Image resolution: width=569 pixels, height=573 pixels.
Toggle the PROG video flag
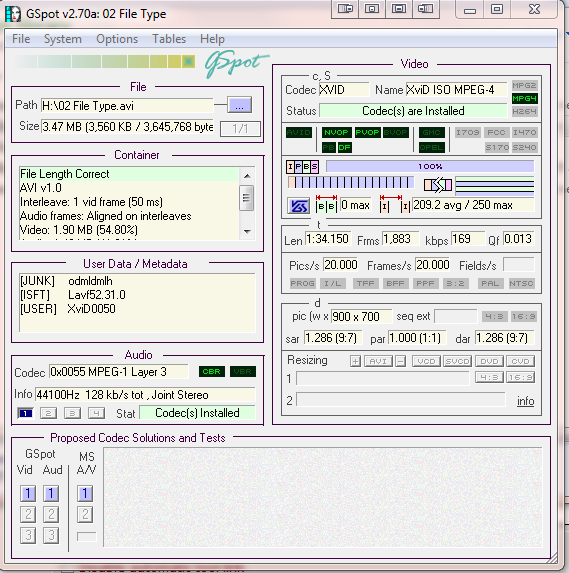tap(302, 284)
